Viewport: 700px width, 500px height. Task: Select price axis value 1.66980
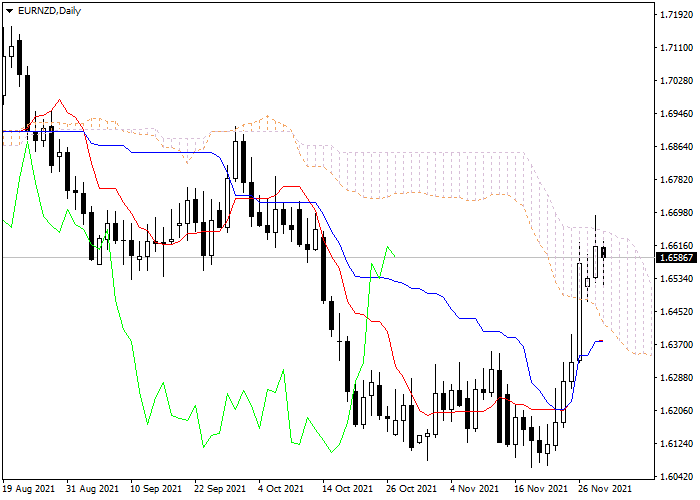(677, 213)
